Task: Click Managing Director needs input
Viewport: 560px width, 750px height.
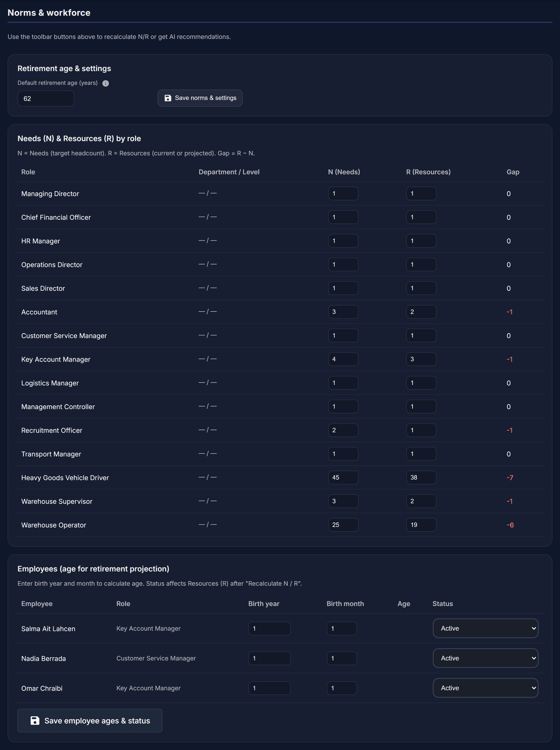Action: click(x=343, y=193)
